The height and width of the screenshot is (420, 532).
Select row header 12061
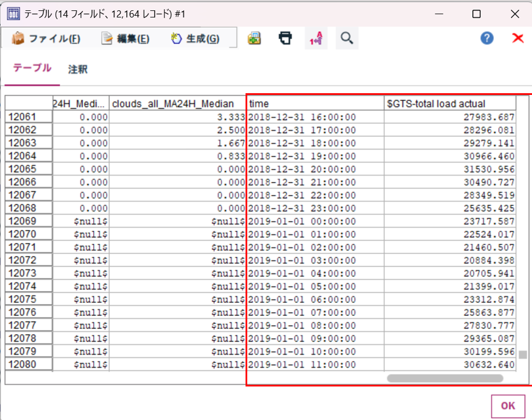29,117
